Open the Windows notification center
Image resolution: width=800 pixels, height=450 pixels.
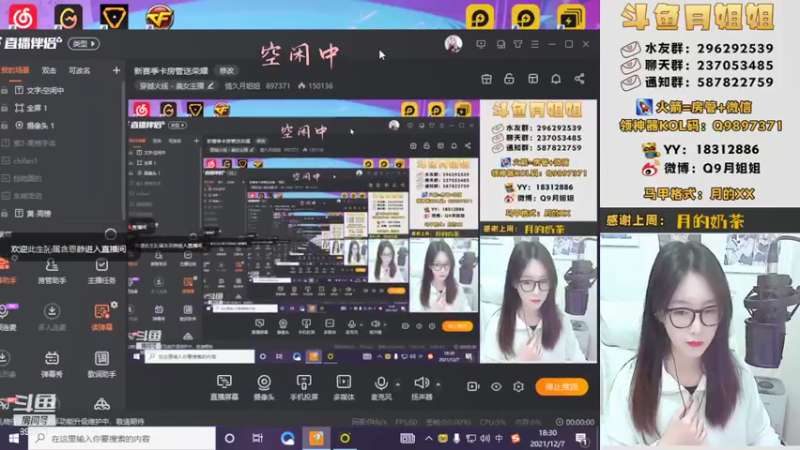[x=581, y=438]
